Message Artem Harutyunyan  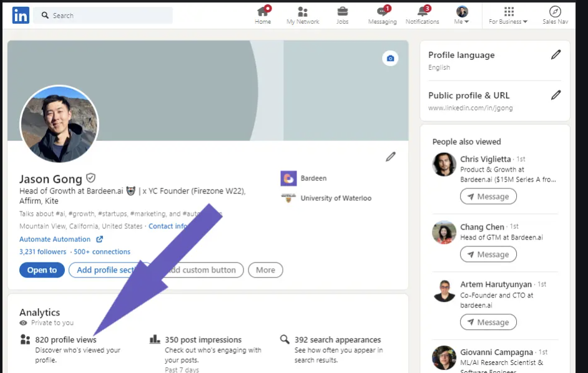coord(488,322)
